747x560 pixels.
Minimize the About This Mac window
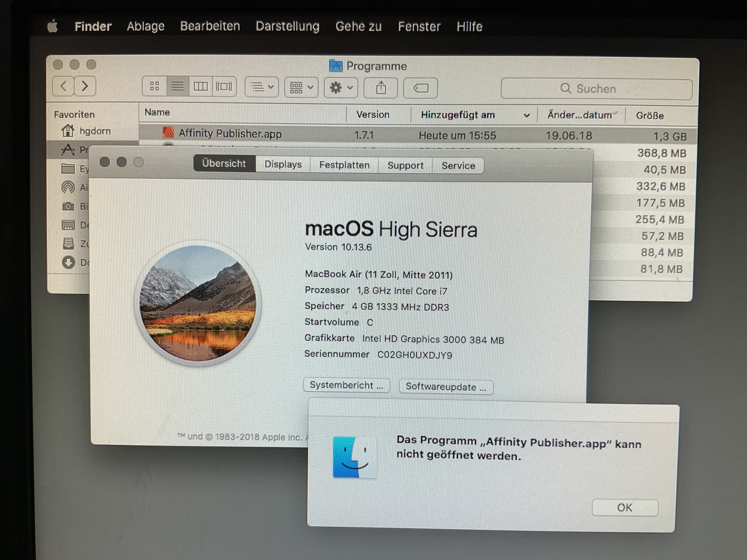[x=122, y=162]
